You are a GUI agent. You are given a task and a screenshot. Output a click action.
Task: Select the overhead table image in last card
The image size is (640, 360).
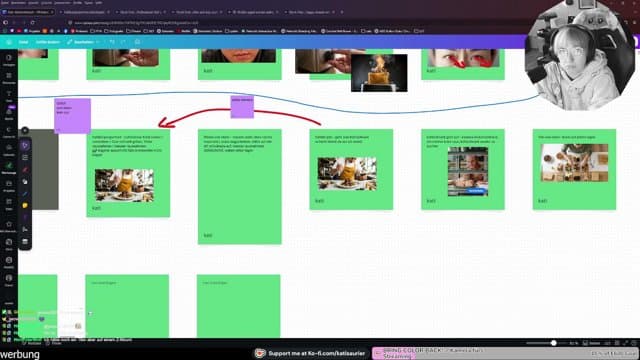pos(574,162)
